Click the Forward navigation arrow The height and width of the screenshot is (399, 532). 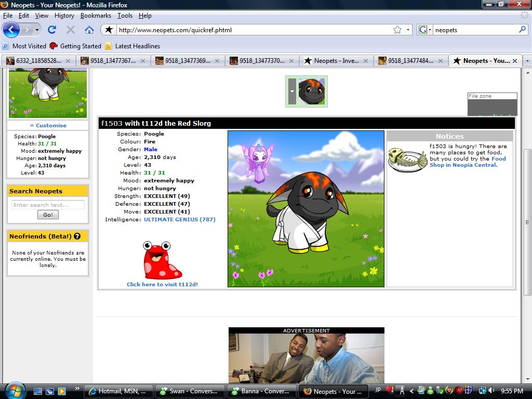point(26,30)
